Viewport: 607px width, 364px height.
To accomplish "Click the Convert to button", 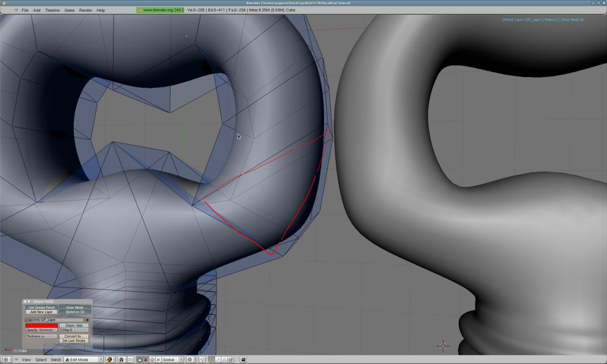I will coord(74,336).
